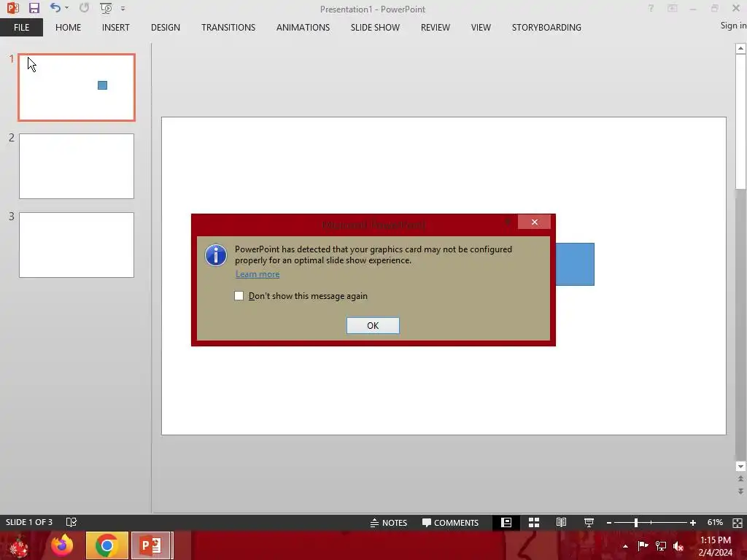This screenshot has height=560, width=747.
Task: Close the Microsoft PowerPoint dialog
Action: (x=535, y=222)
